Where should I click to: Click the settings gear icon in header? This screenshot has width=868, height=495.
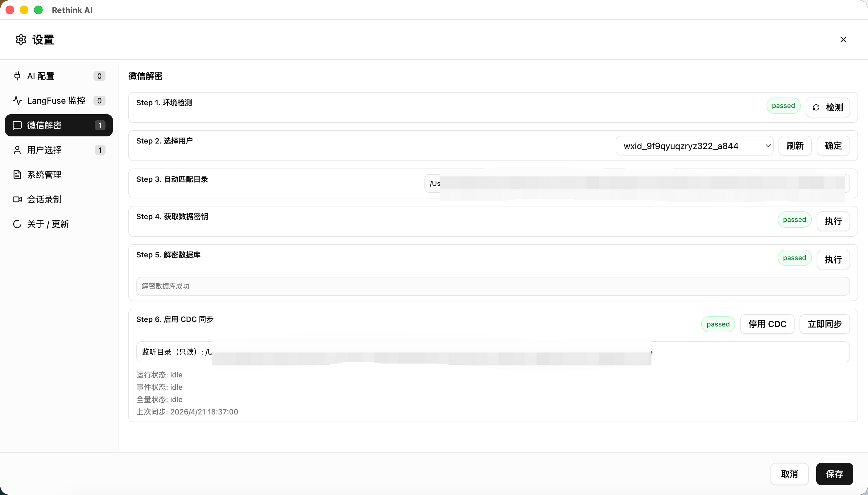(x=21, y=40)
